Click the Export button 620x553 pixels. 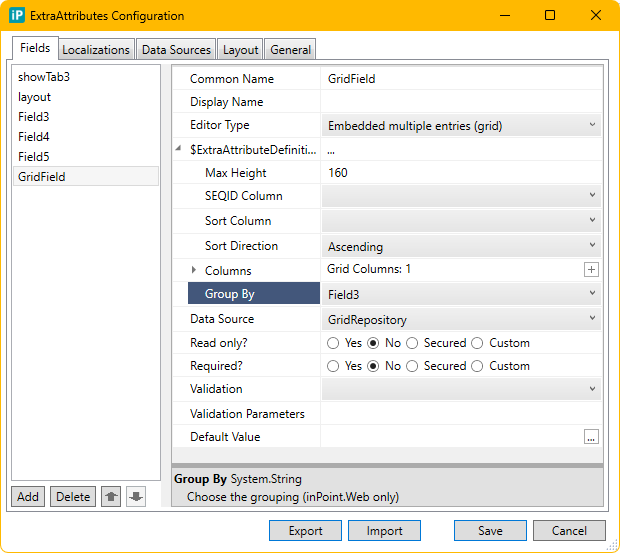(306, 531)
